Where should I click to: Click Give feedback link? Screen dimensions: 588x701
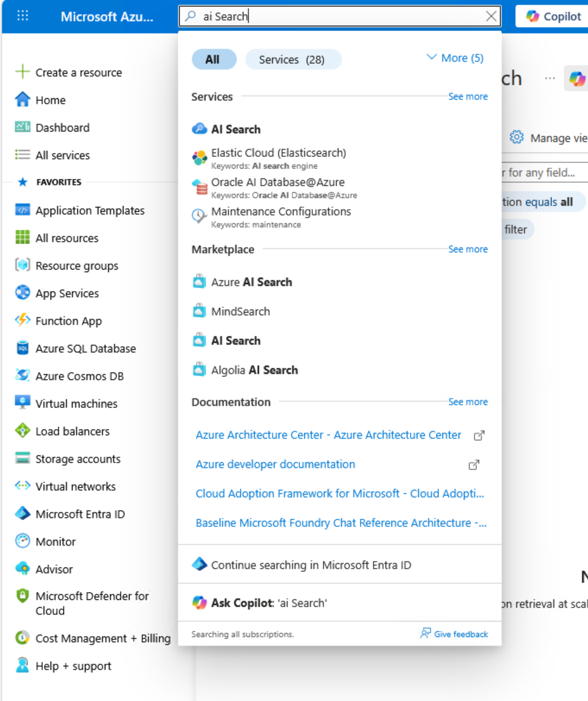[454, 634]
